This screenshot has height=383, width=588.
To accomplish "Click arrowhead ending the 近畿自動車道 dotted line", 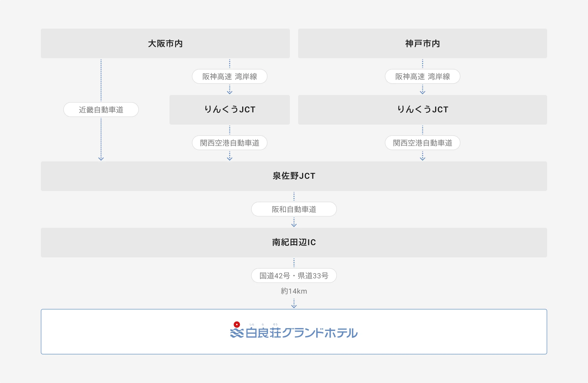I will [x=101, y=159].
